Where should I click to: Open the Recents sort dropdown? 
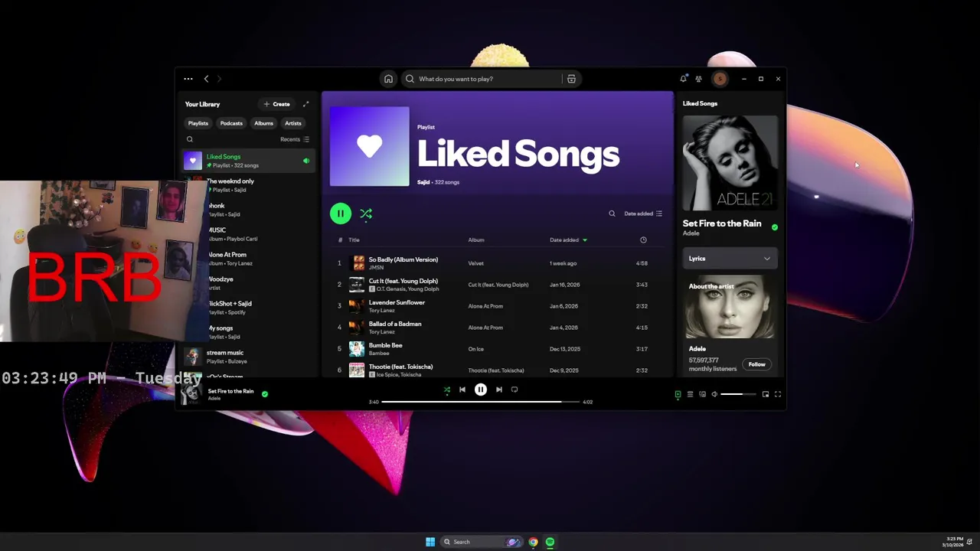click(x=295, y=139)
